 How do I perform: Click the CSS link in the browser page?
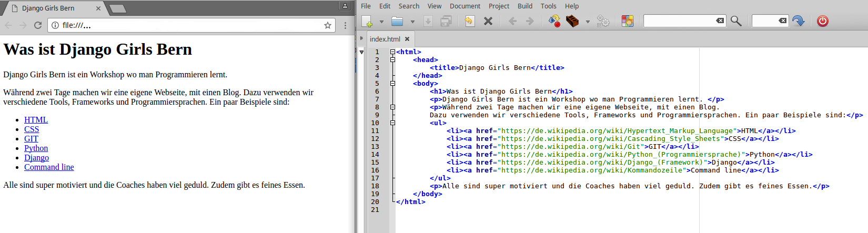pyautogui.click(x=32, y=129)
